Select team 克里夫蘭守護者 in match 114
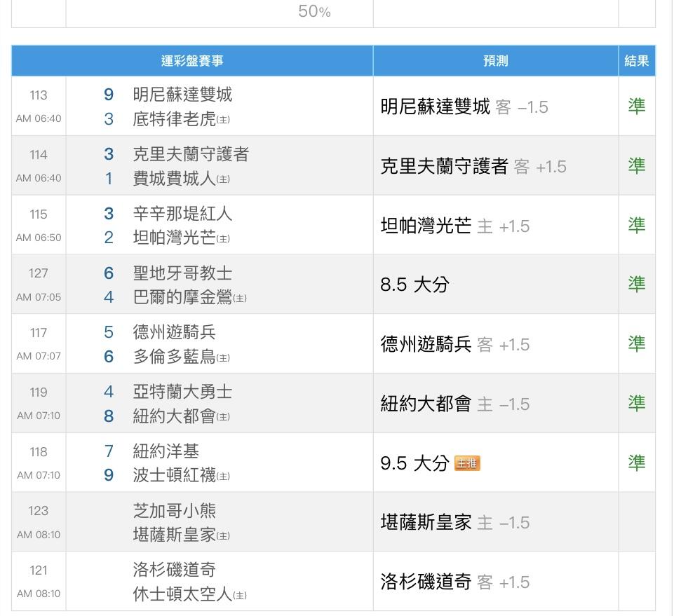 pos(191,153)
